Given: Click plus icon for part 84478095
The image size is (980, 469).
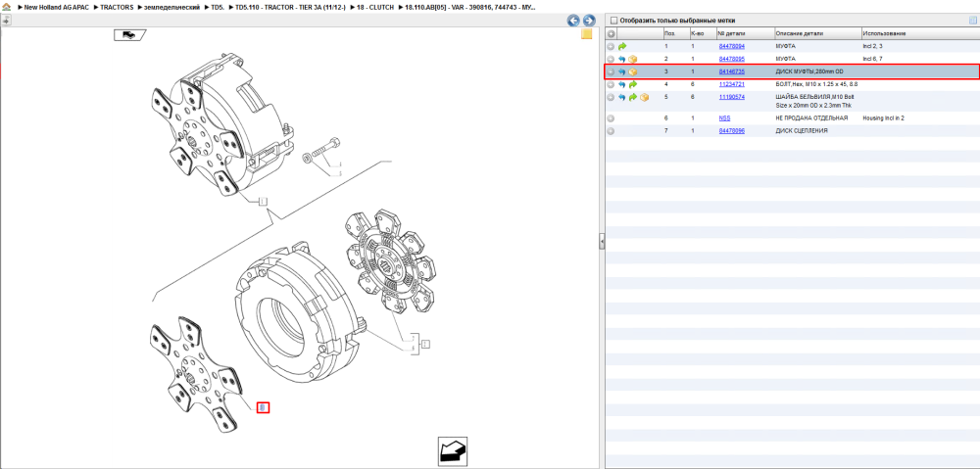Looking at the screenshot, I should click(612, 59).
